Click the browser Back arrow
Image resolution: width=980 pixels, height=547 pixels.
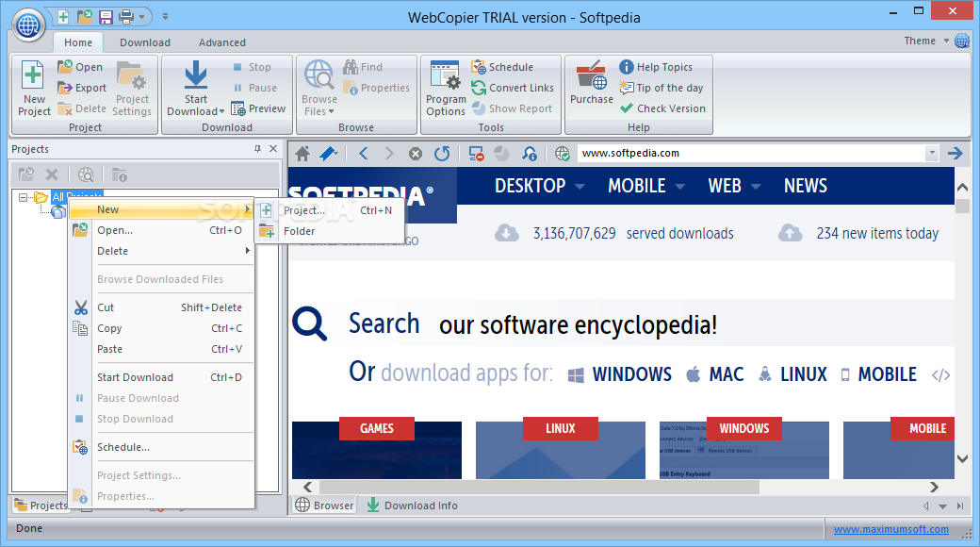(x=364, y=154)
